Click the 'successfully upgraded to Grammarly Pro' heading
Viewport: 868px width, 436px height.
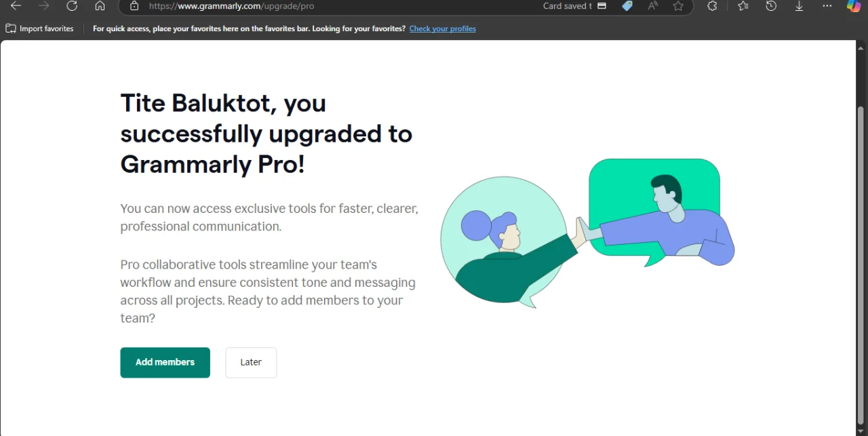click(x=267, y=134)
